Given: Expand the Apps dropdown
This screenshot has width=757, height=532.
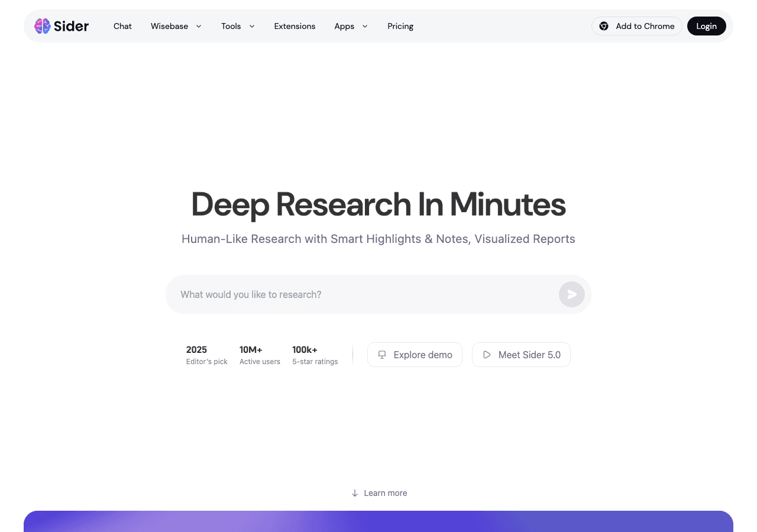Looking at the screenshot, I should click(x=351, y=26).
